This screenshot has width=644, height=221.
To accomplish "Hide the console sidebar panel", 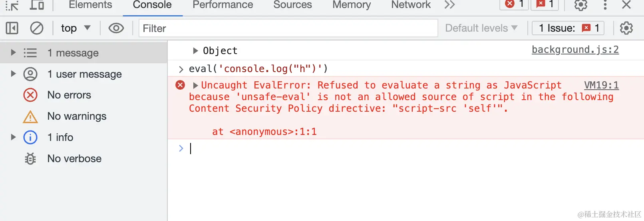I will point(12,28).
